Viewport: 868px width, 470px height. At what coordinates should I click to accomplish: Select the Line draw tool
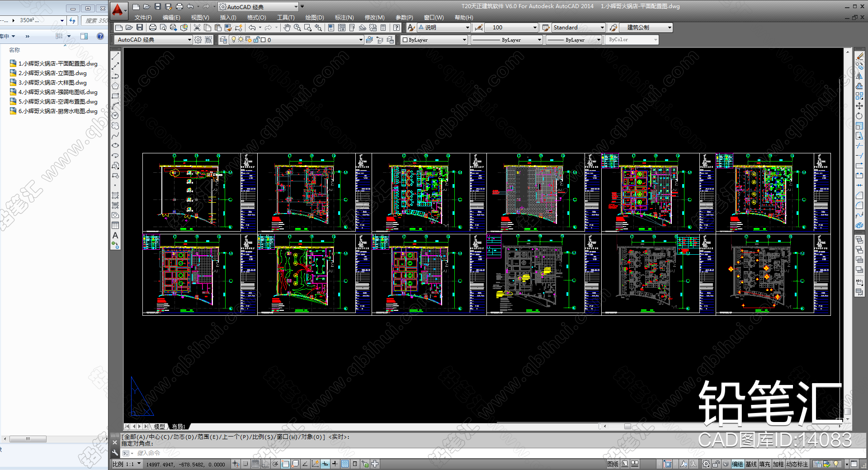(x=115, y=56)
